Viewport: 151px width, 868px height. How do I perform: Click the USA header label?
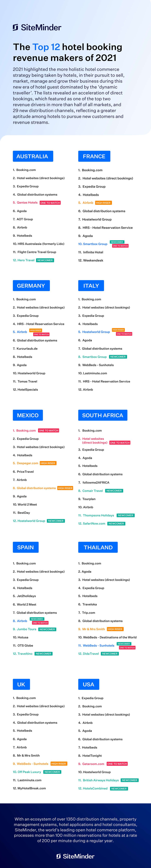coord(88,684)
